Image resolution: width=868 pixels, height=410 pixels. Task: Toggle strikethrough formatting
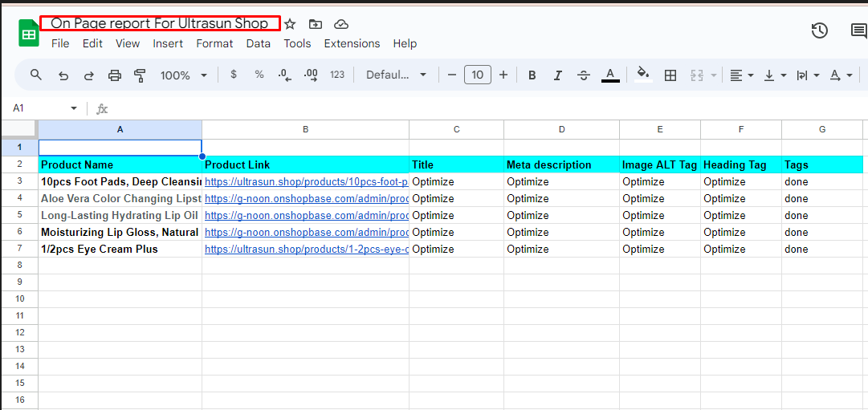point(584,75)
